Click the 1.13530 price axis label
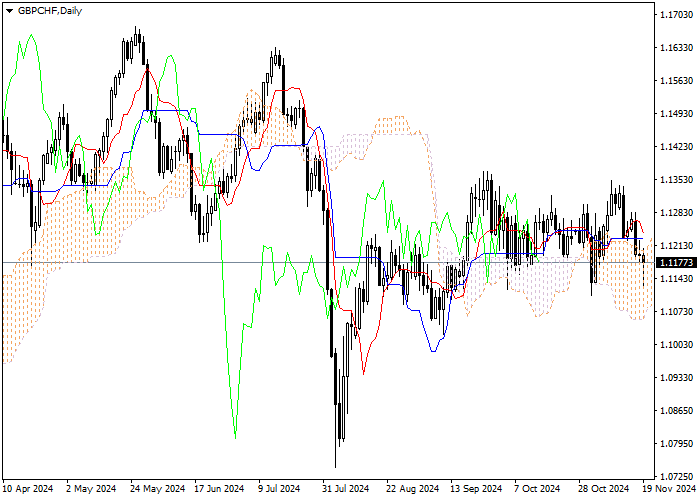Image resolution: width=700 pixels, height=500 pixels. point(676,180)
